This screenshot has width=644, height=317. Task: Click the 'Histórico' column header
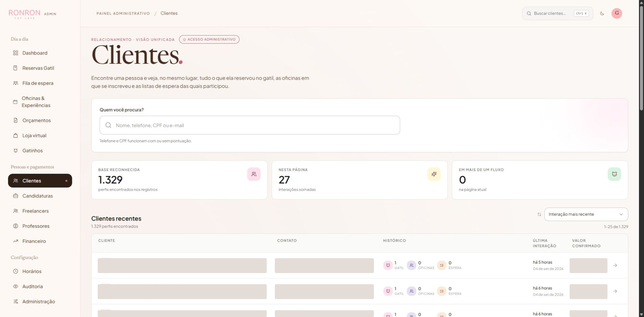[x=394, y=241]
